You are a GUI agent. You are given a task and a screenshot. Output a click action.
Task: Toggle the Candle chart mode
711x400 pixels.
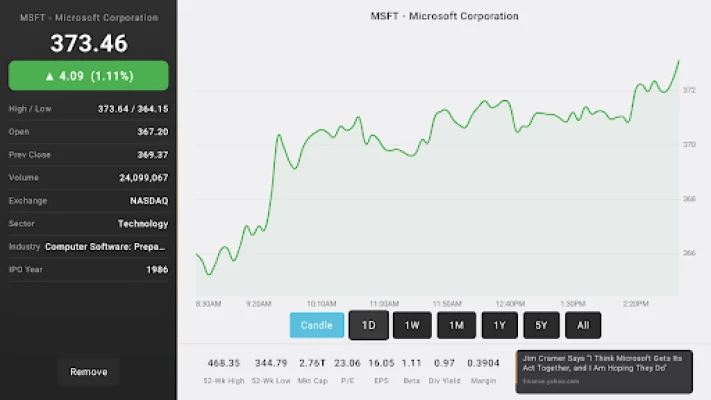pyautogui.click(x=317, y=325)
